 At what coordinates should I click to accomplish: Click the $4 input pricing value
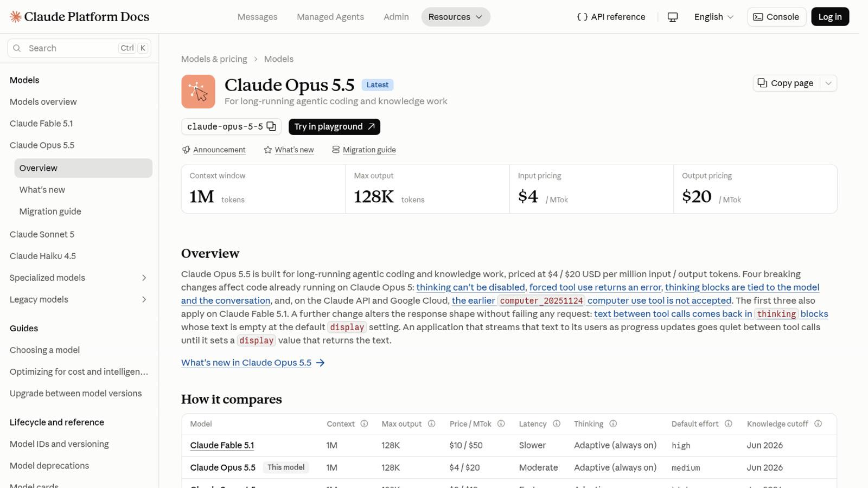coord(528,197)
